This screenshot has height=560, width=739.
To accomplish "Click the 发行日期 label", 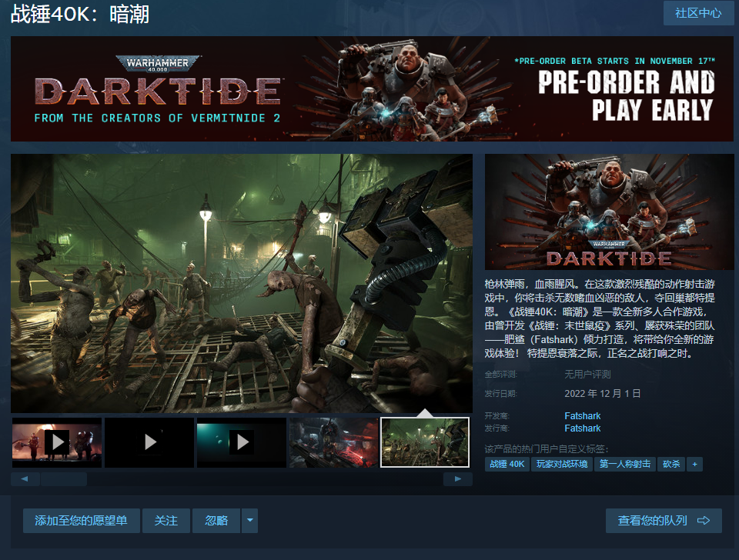I will pyautogui.click(x=501, y=393).
